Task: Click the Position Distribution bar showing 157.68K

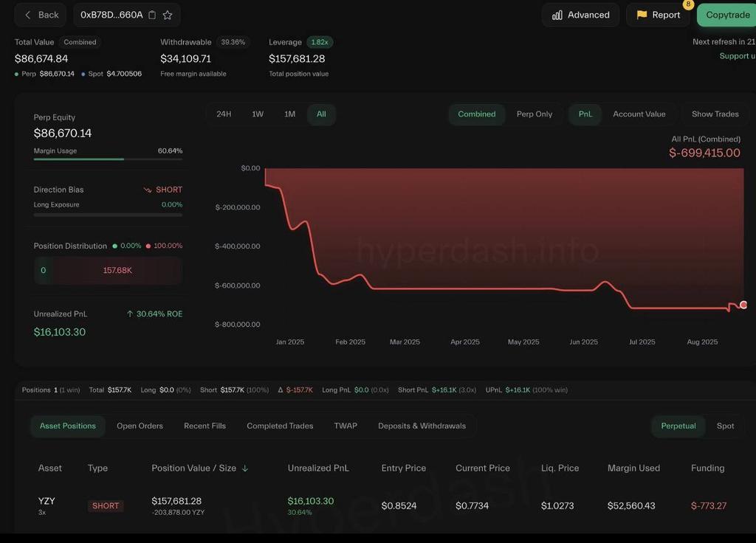Action: click(x=108, y=270)
